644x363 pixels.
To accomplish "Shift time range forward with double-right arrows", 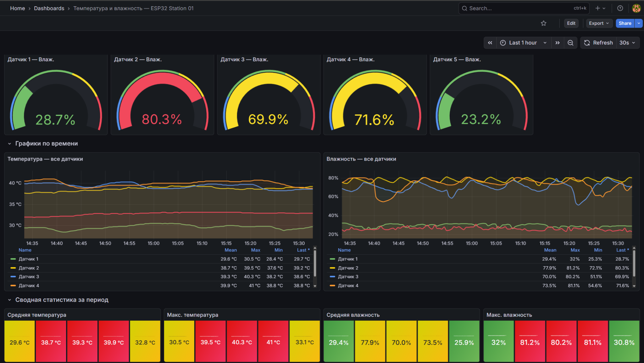I will tap(558, 43).
